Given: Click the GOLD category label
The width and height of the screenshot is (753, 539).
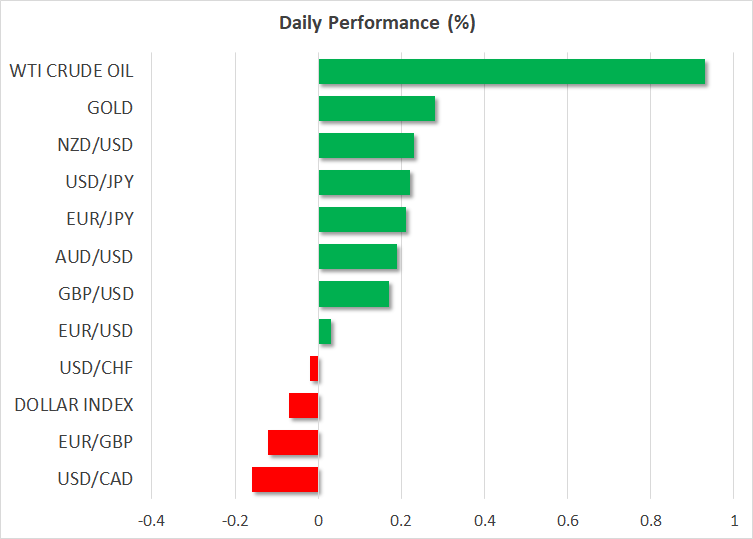Looking at the screenshot, I should point(110,108).
